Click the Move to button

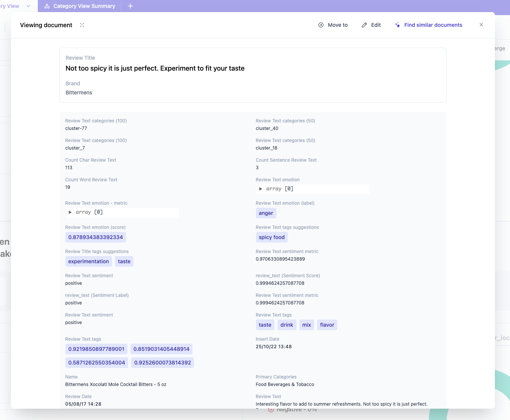pos(333,25)
